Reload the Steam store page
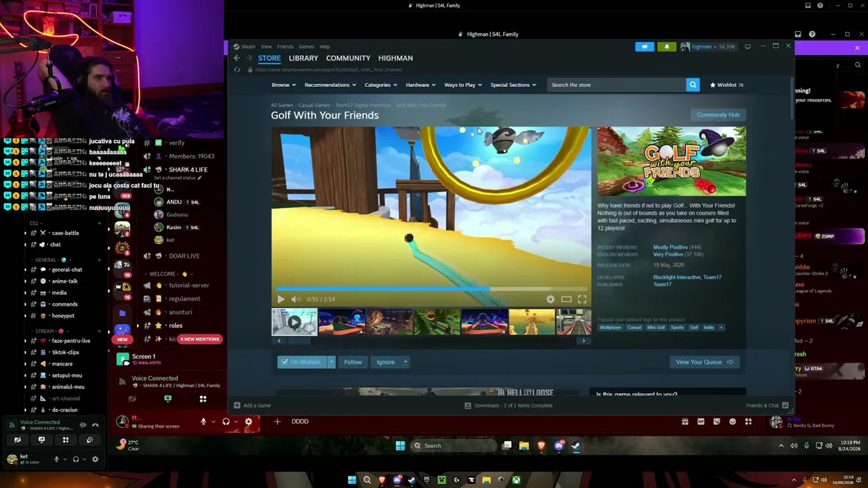 (237, 70)
